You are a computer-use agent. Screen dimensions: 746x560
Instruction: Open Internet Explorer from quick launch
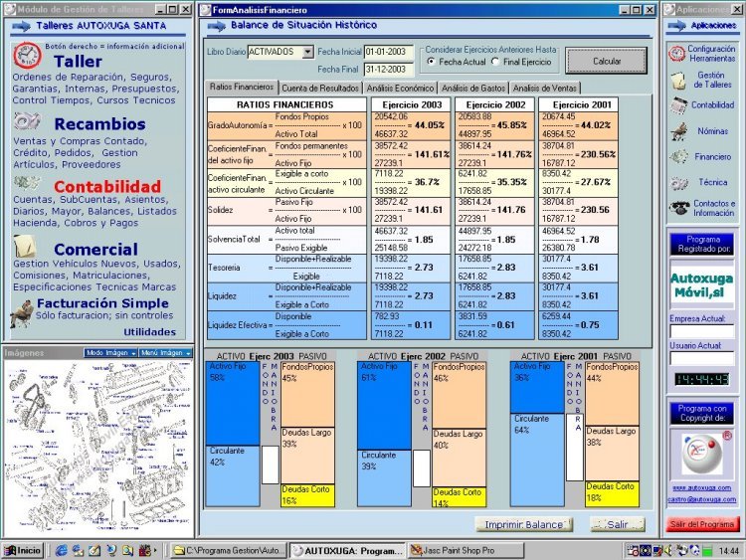tap(61, 550)
